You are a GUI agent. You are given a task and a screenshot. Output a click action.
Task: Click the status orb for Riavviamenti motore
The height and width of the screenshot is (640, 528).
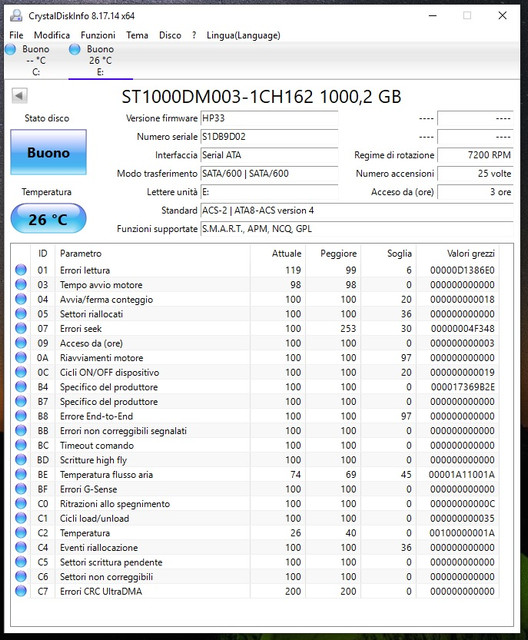[21, 358]
